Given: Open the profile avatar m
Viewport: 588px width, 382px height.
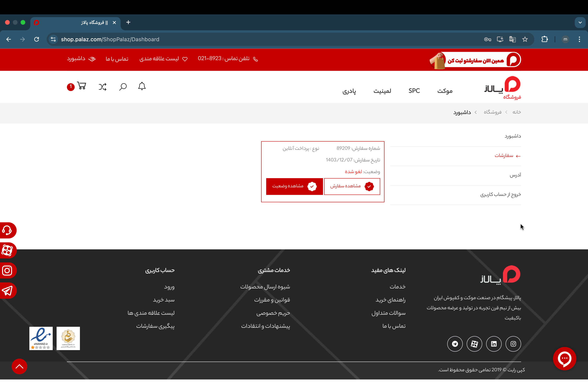Looking at the screenshot, I should coord(565,39).
